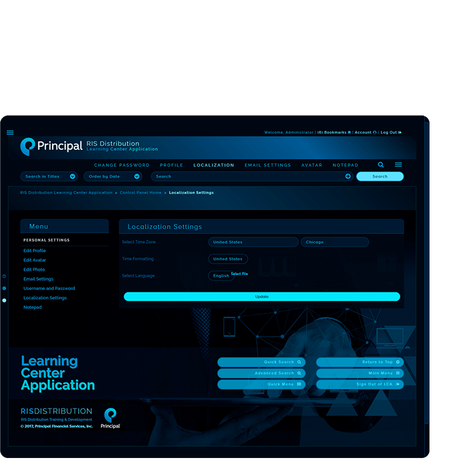Open the Chicago city dropdown
Screen dimensions: 476x476
click(335, 242)
